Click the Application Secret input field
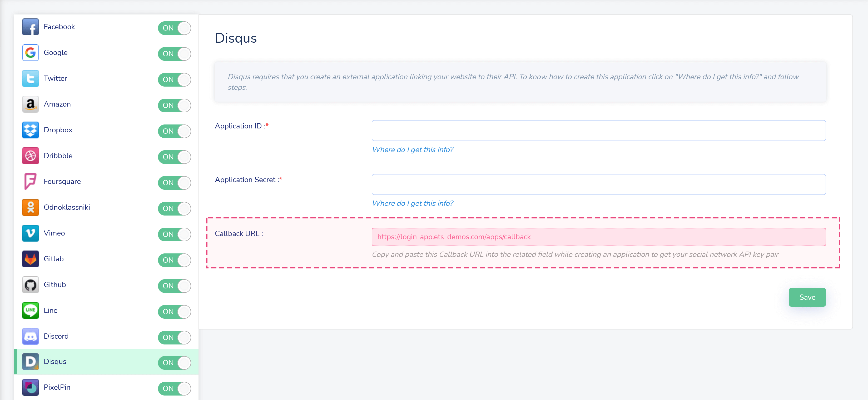Screen dimensions: 868x400 [x=598, y=184]
